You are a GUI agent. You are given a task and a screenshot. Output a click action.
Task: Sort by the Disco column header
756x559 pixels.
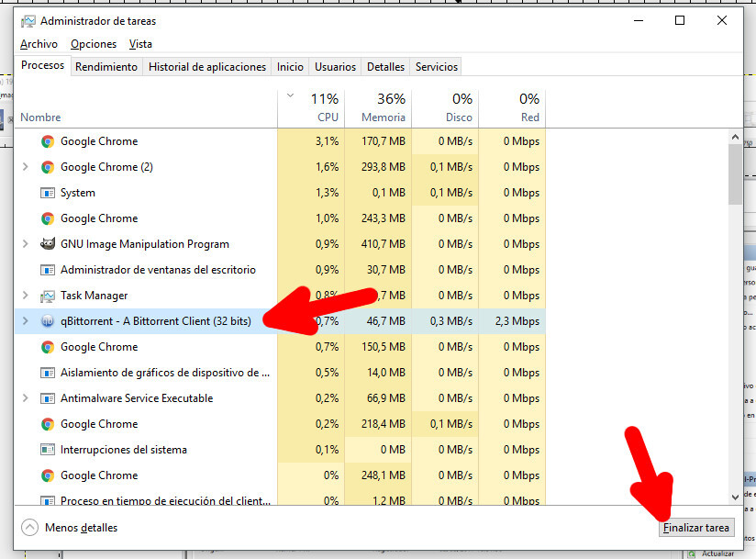pos(445,108)
